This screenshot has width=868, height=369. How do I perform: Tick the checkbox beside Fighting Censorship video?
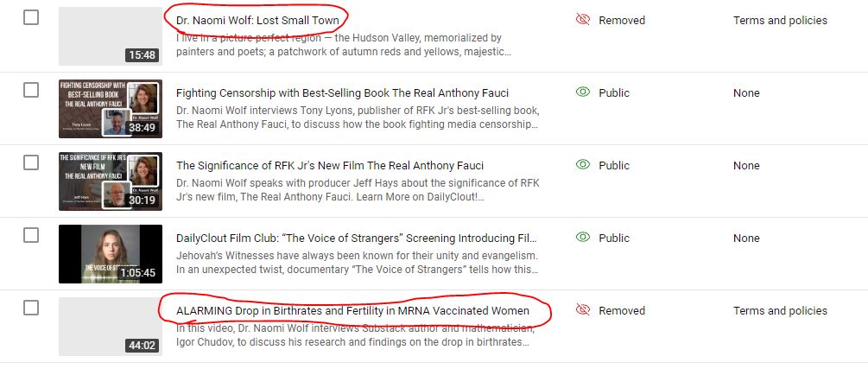31,90
